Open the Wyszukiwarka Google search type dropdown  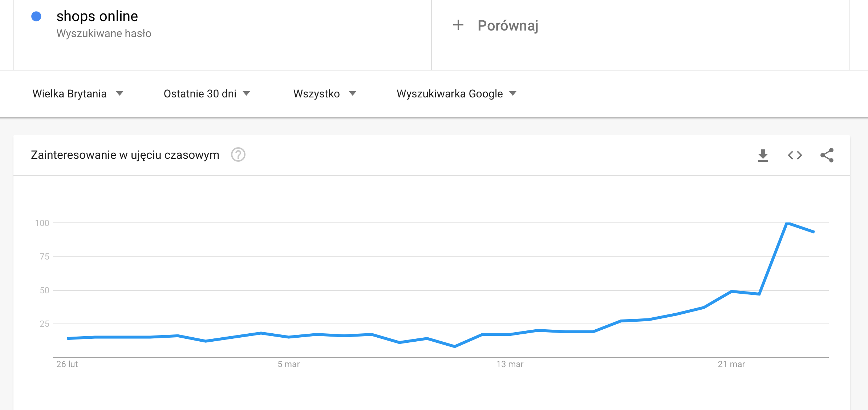(457, 94)
